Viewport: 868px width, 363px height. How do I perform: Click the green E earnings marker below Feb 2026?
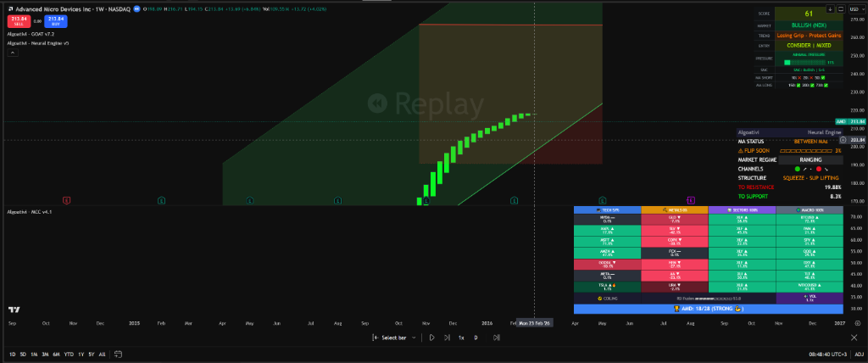[x=515, y=200]
